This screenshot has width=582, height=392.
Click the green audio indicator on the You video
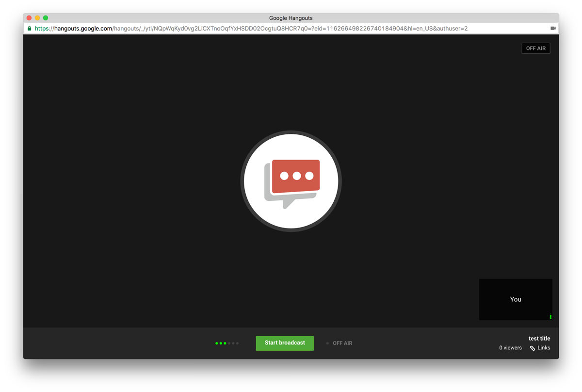pos(550,316)
